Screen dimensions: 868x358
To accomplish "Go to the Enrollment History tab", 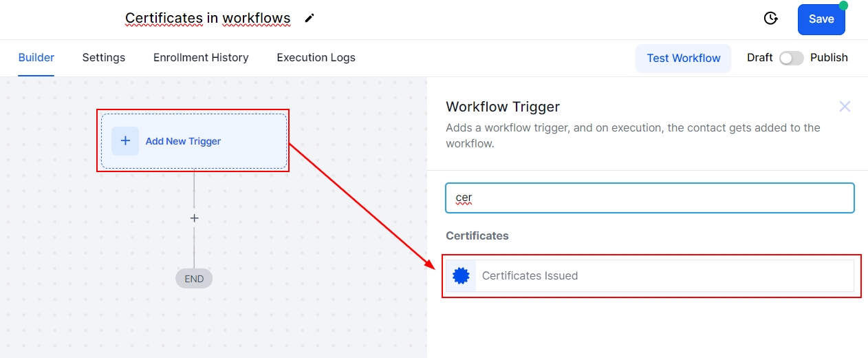I will pos(201,58).
